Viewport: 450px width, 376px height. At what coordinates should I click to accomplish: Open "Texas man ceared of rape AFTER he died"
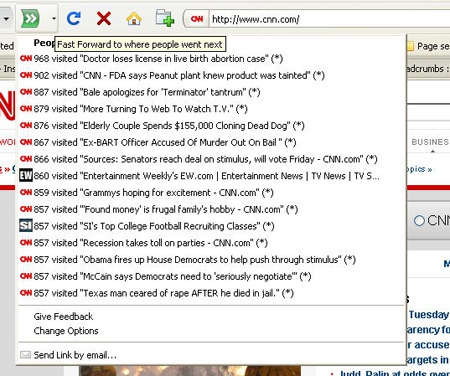212,293
